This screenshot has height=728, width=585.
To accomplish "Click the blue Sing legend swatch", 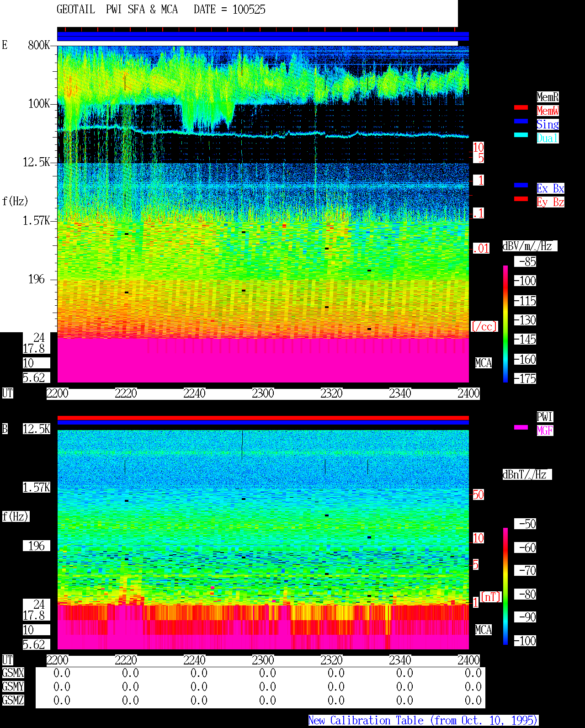I will pyautogui.click(x=521, y=122).
